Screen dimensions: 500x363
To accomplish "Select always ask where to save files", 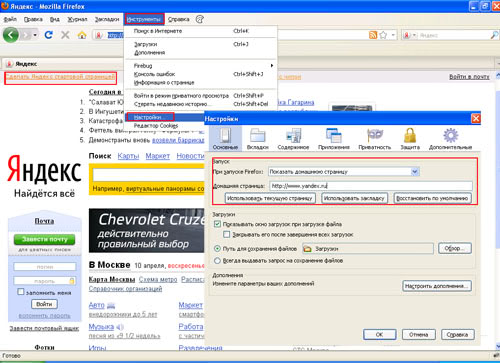I will (x=217, y=261).
